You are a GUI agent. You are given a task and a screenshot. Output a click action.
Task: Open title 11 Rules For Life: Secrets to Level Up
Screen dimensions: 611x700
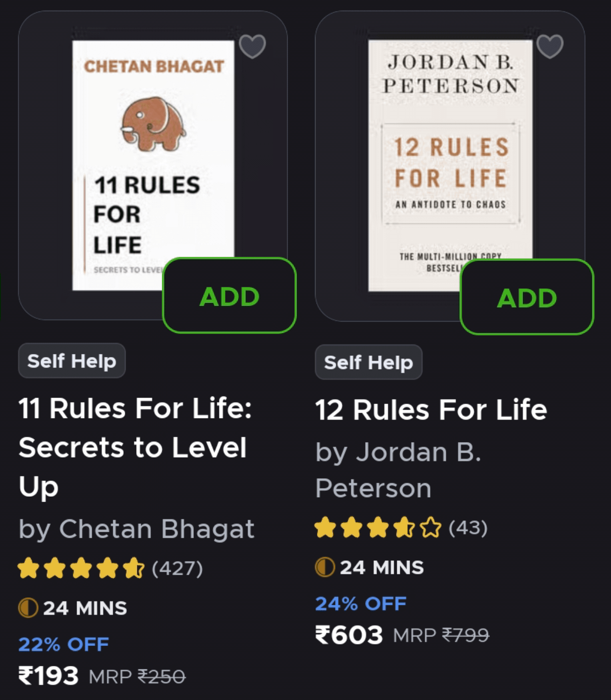click(135, 447)
